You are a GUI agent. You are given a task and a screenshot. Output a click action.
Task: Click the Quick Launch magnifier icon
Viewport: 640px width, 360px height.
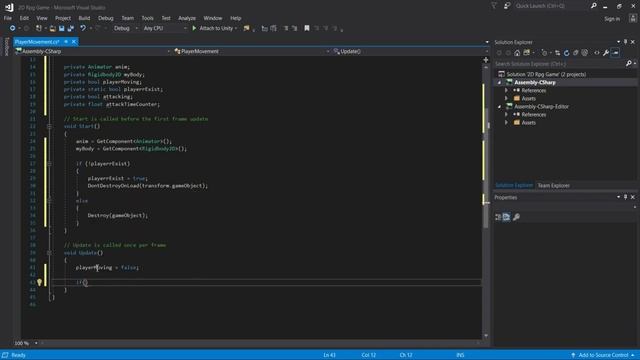[x=593, y=6]
